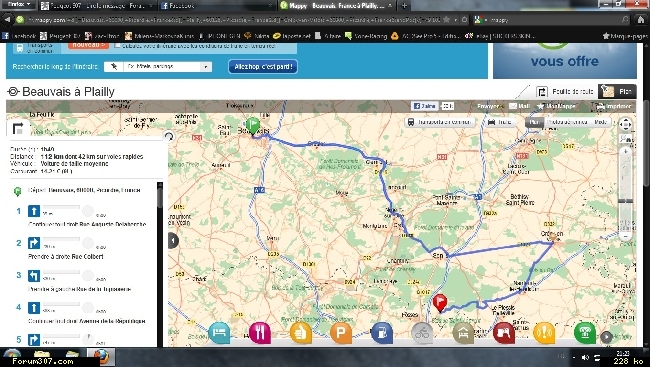Collapse the directions side panel arrow
Screen dimensions: 650x367
coord(173,241)
